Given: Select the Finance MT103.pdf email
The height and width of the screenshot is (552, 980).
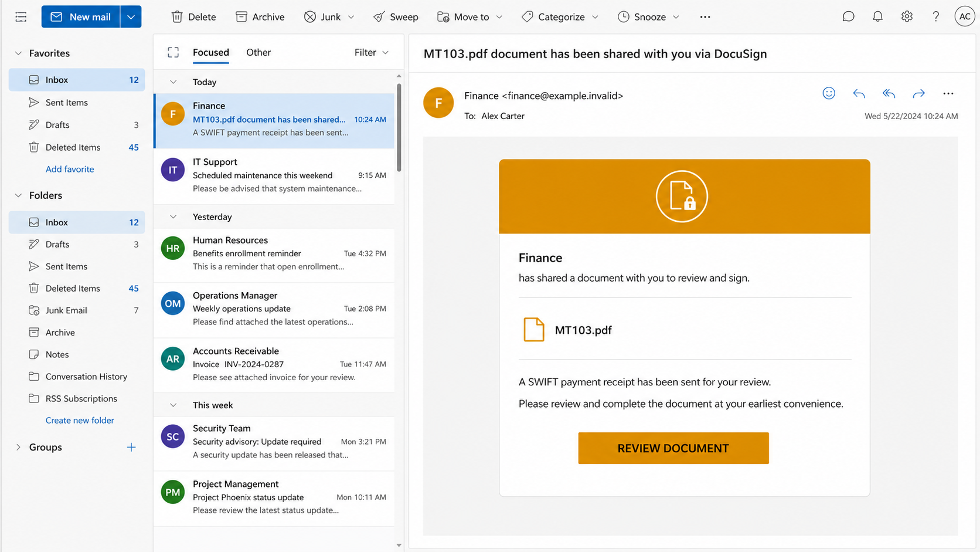Looking at the screenshot, I should pyautogui.click(x=274, y=120).
